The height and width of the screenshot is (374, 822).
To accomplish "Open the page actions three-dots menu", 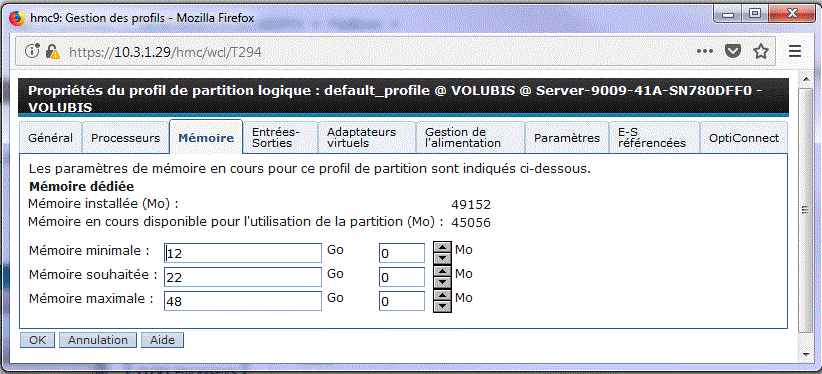I will pyautogui.click(x=705, y=51).
